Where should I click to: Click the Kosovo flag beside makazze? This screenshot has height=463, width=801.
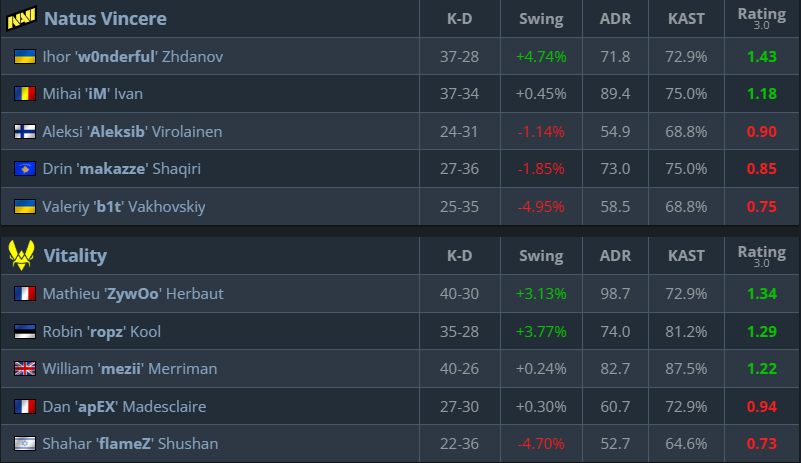pyautogui.click(x=25, y=169)
